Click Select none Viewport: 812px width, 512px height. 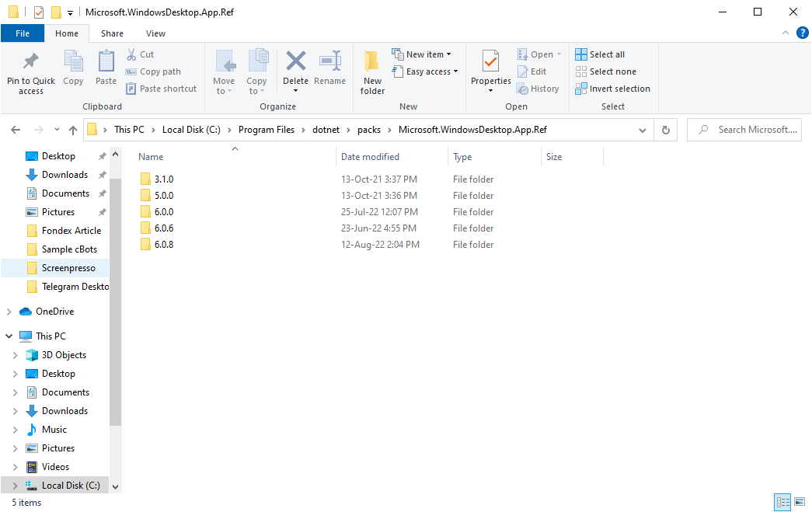pyautogui.click(x=606, y=71)
